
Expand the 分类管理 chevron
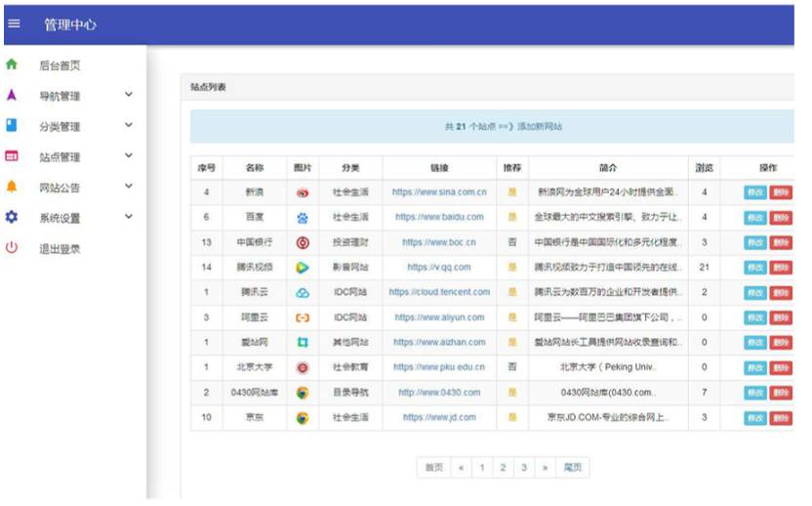(x=129, y=126)
